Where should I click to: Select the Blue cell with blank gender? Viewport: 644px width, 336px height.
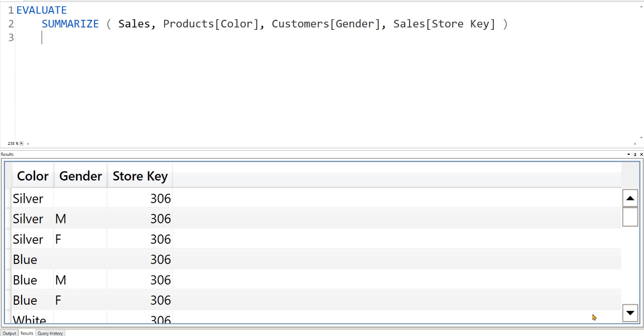pyautogui.click(x=33, y=259)
